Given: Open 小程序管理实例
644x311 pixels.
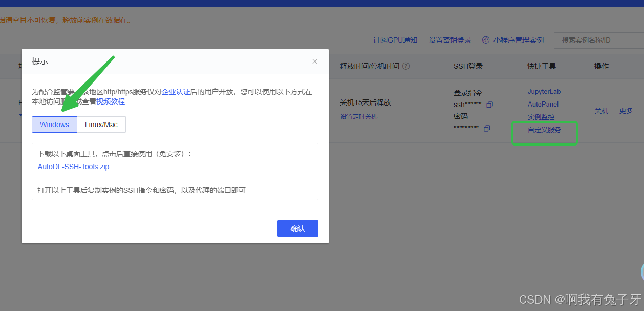Looking at the screenshot, I should 519,40.
